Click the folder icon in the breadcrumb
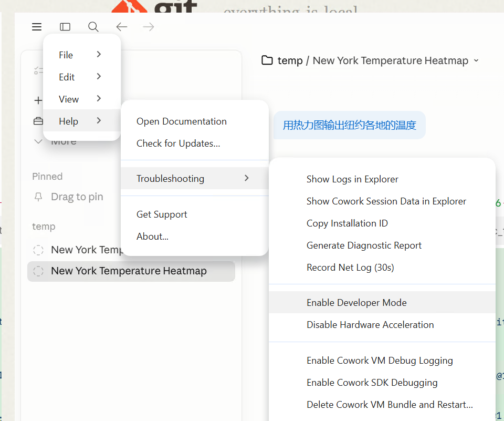 [x=268, y=60]
